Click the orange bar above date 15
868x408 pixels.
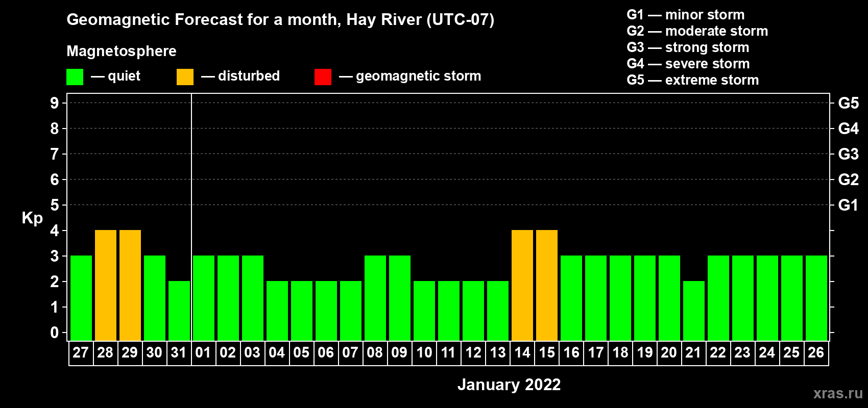pos(547,285)
